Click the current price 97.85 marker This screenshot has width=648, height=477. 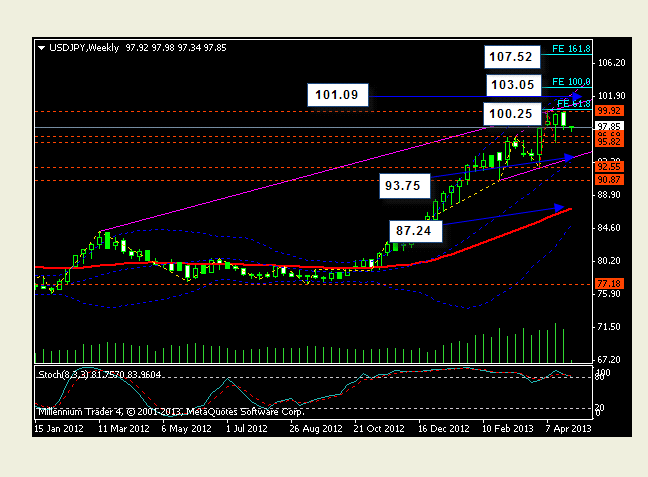582,127
